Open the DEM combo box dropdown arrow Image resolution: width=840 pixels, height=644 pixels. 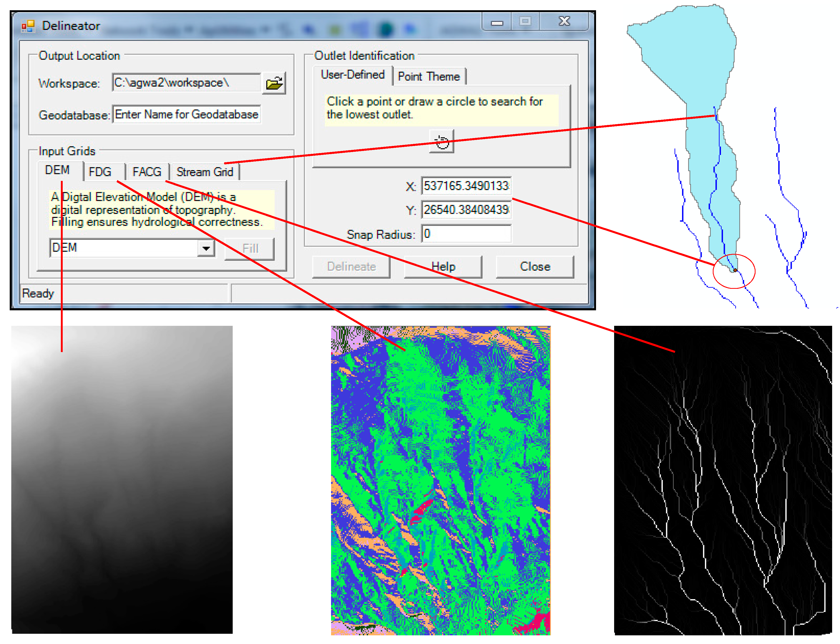coord(206,248)
